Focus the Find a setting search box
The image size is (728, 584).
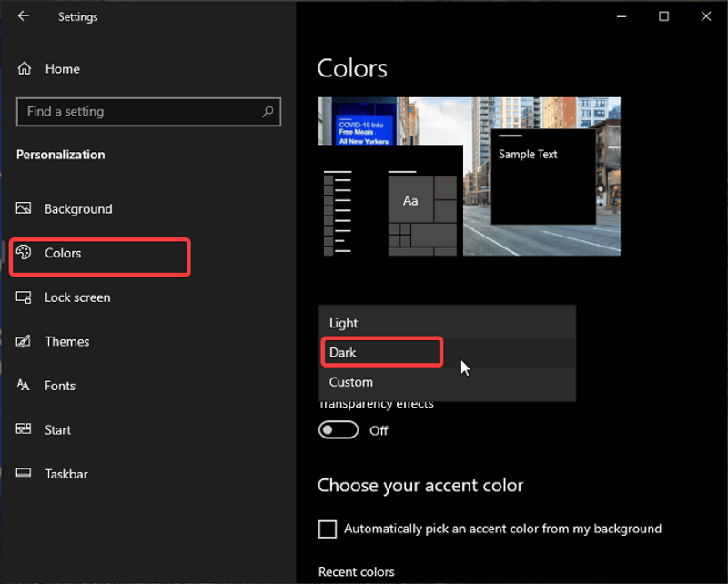[148, 111]
